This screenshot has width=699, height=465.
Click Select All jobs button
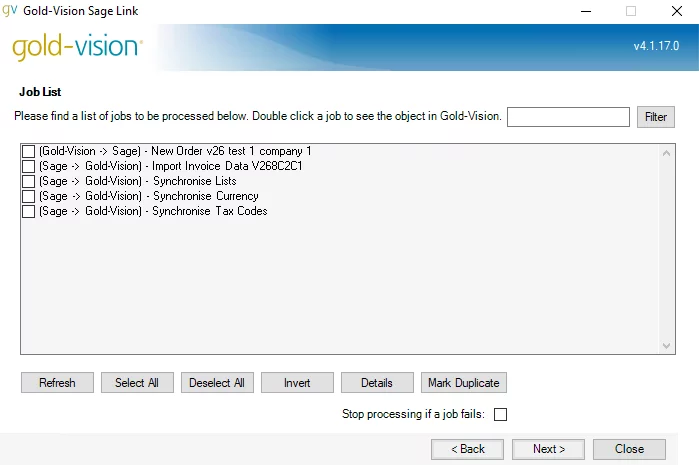coord(137,383)
